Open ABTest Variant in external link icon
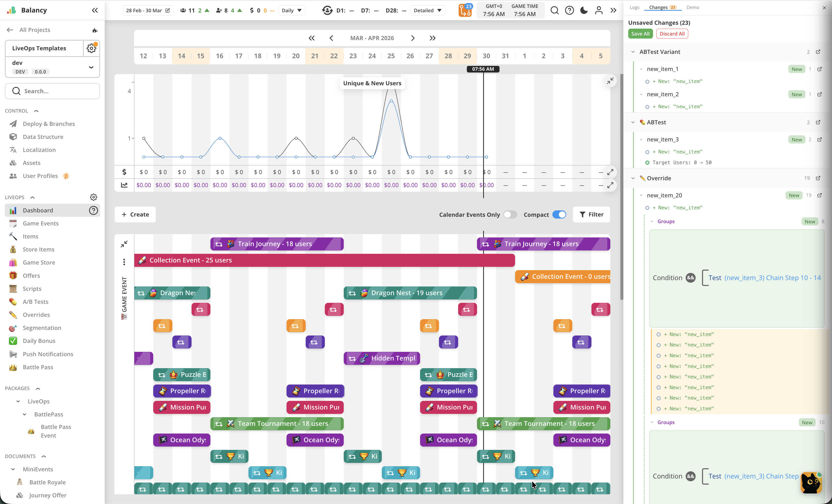 click(818, 52)
